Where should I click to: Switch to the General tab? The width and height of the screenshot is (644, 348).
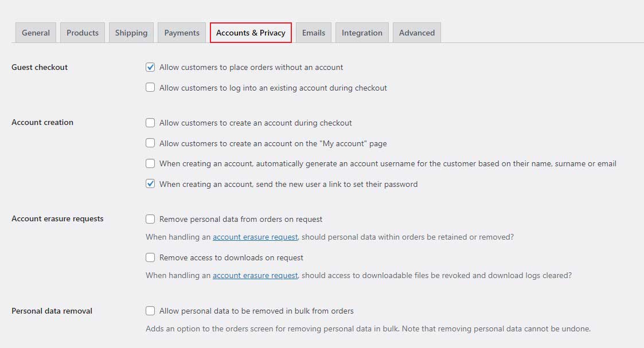pyautogui.click(x=36, y=33)
